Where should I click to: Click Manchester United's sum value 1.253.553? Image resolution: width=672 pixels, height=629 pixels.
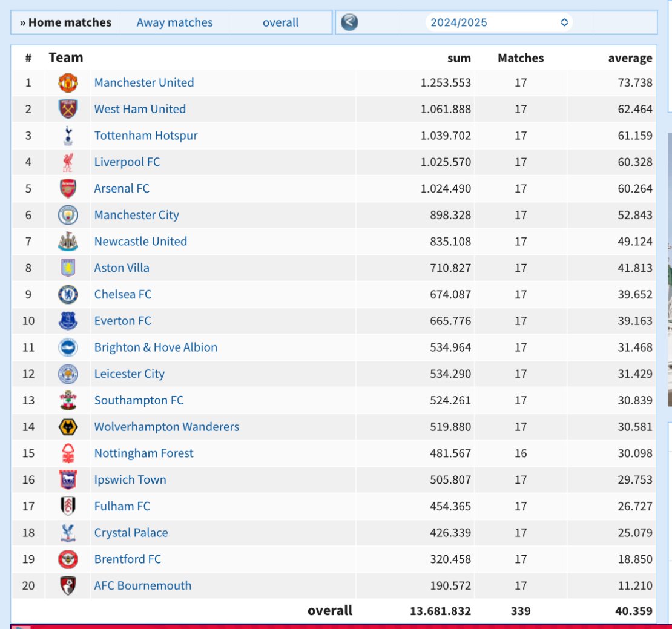[x=446, y=83]
